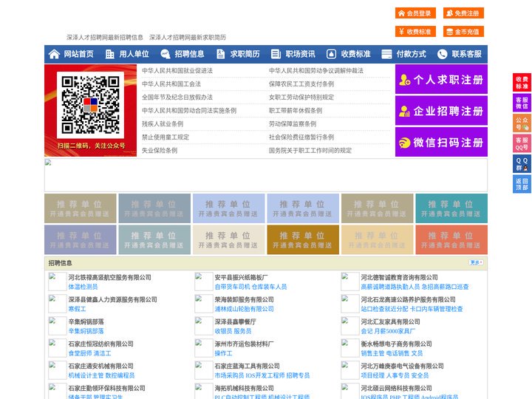
Task: Click the news icon beside 职场资讯
Action: 276,54
